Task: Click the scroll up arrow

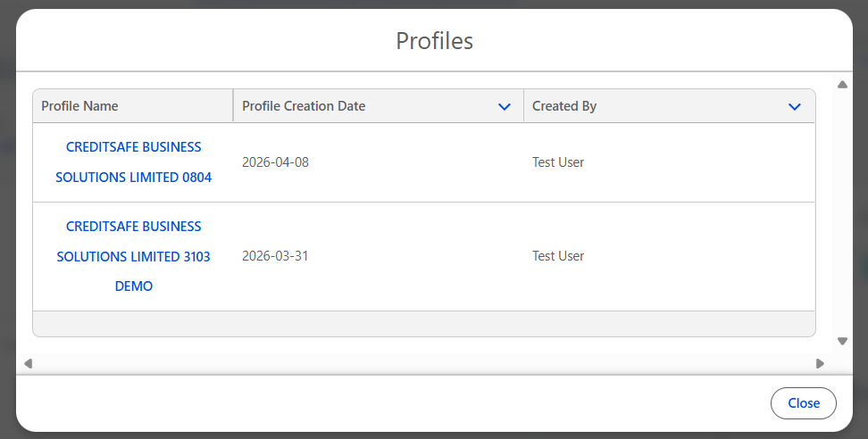Action: pos(842,85)
